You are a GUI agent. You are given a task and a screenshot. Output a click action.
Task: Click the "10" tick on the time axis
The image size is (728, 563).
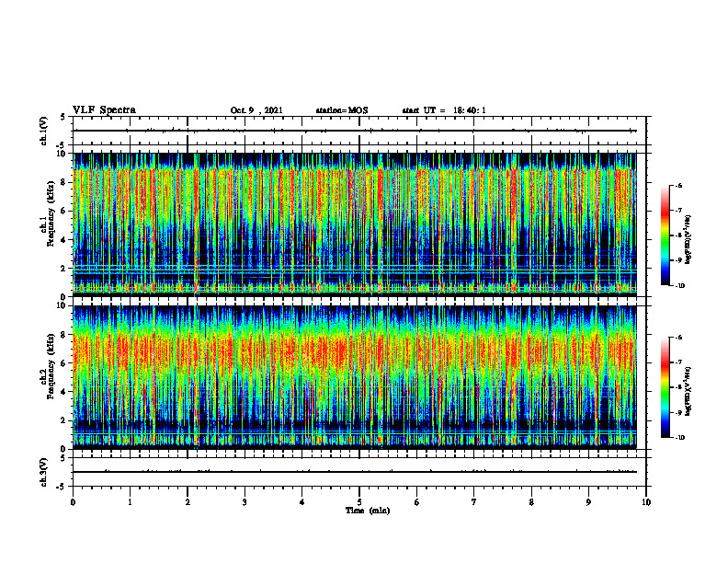(x=646, y=502)
